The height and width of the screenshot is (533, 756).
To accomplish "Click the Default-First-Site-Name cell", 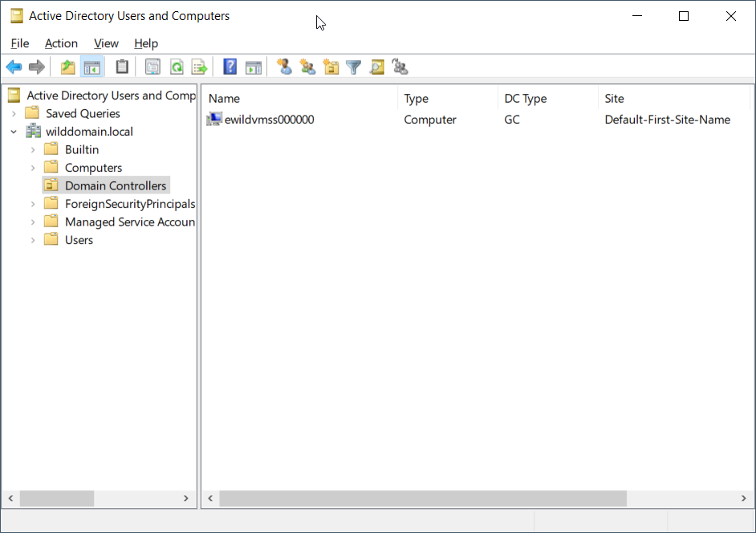I will point(667,119).
